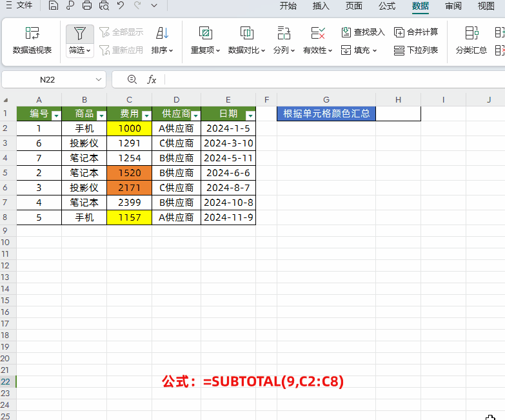Viewport: 505px width, 420px height.
Task: Click the zoom magnifier icon in formula bar
Action: [132, 79]
